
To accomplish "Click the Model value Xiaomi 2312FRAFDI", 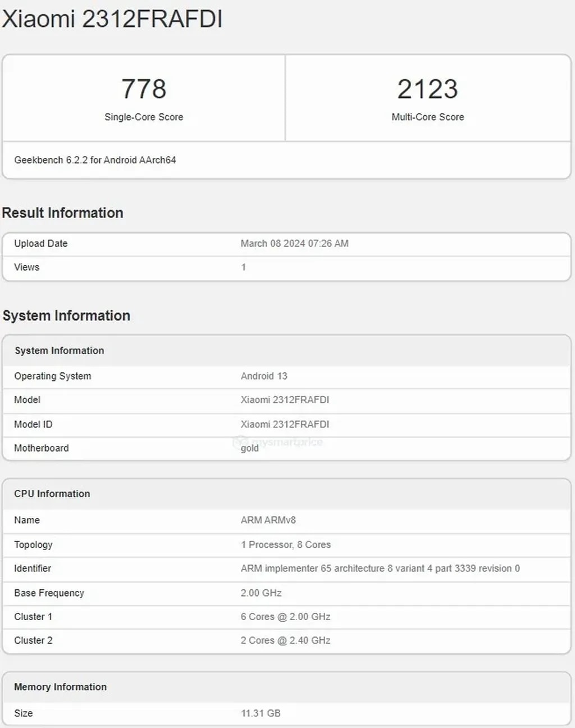I will pyautogui.click(x=285, y=399).
